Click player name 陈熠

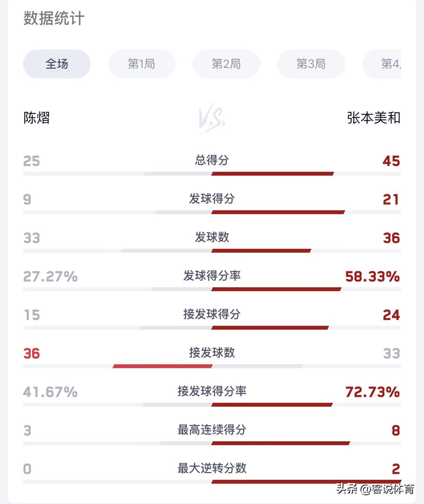(37, 118)
